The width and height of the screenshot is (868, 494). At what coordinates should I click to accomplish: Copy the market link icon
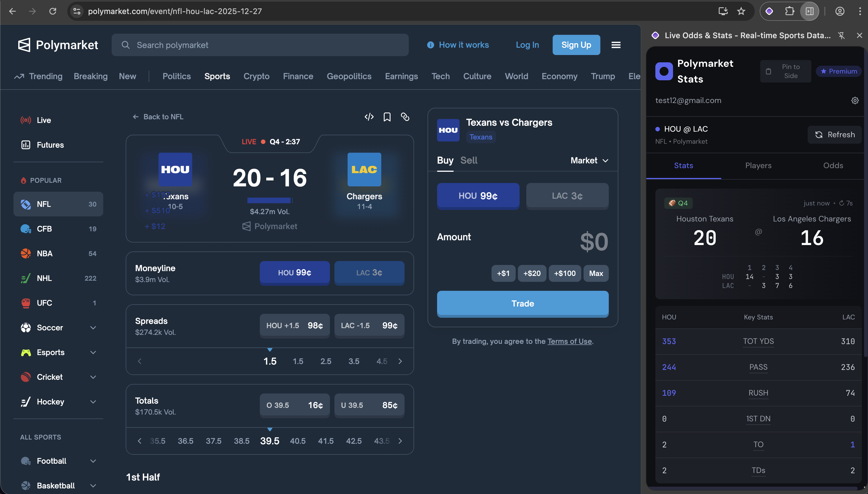point(405,117)
